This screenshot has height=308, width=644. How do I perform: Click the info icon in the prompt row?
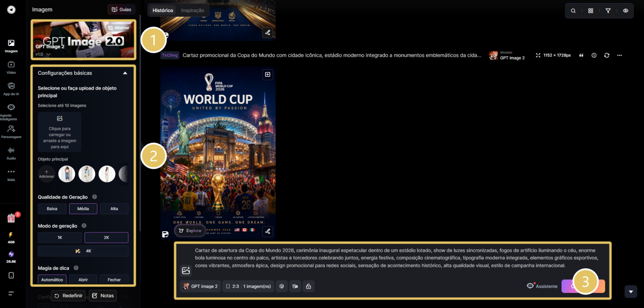[x=594, y=55]
